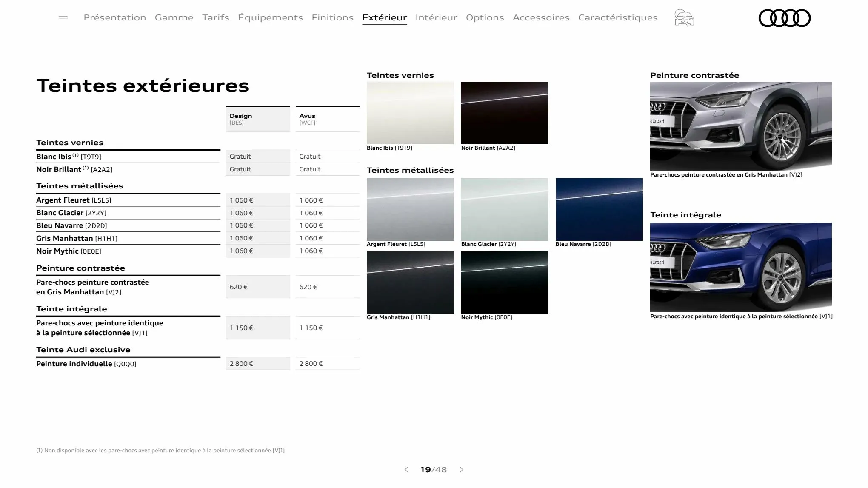Image resolution: width=868 pixels, height=488 pixels.
Task: Open the hamburger menu icon
Action: click(x=63, y=18)
